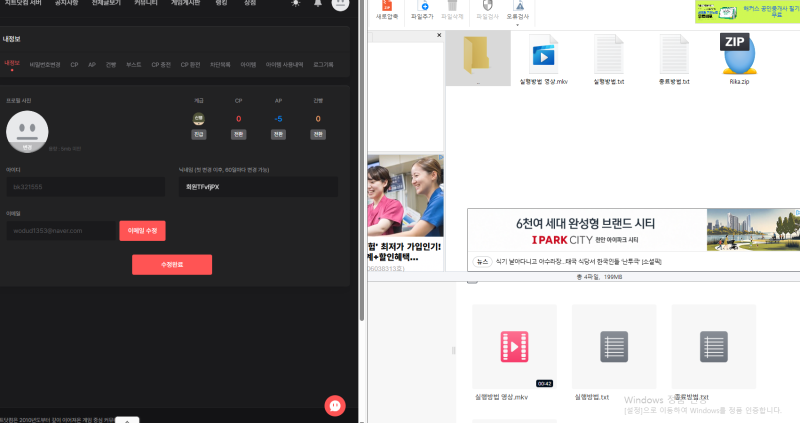Switch to the 비밀번호변경 tab
The height and width of the screenshot is (423, 800).
click(45, 64)
